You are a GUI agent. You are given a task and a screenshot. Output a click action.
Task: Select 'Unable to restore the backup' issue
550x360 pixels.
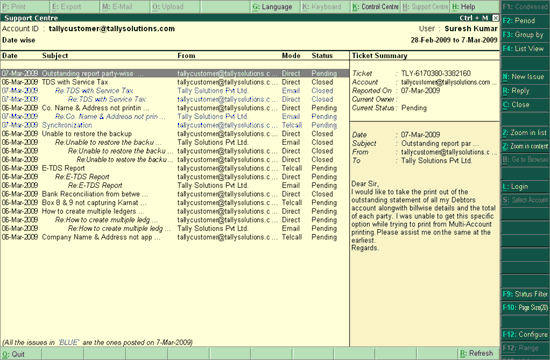pos(175,134)
